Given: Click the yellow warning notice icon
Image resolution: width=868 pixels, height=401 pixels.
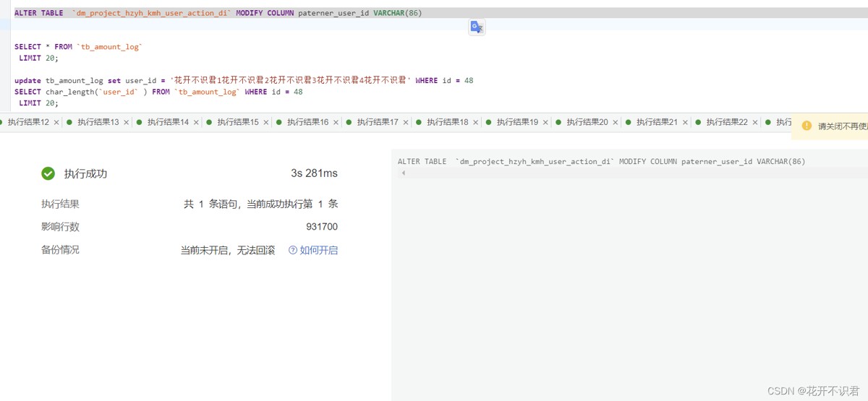Looking at the screenshot, I should tap(807, 126).
